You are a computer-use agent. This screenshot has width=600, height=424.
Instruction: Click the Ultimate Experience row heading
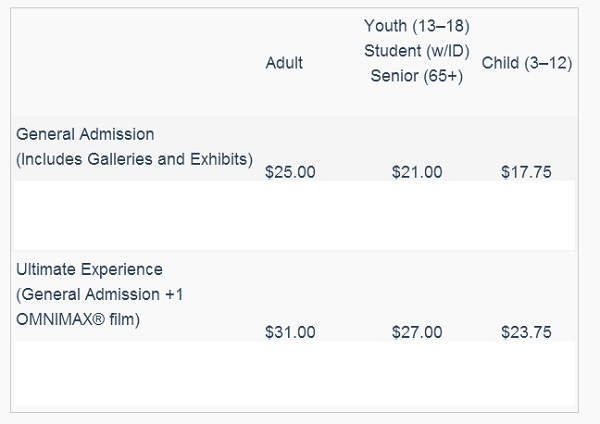[89, 270]
